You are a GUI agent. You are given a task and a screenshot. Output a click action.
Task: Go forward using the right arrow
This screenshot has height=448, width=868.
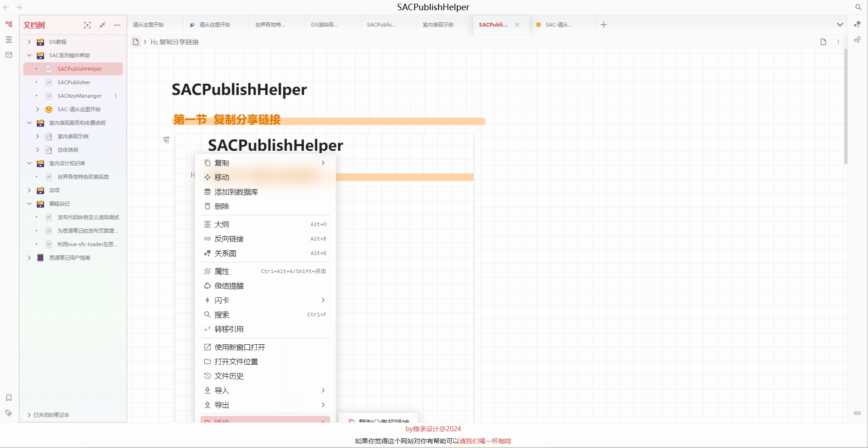coord(19,7)
